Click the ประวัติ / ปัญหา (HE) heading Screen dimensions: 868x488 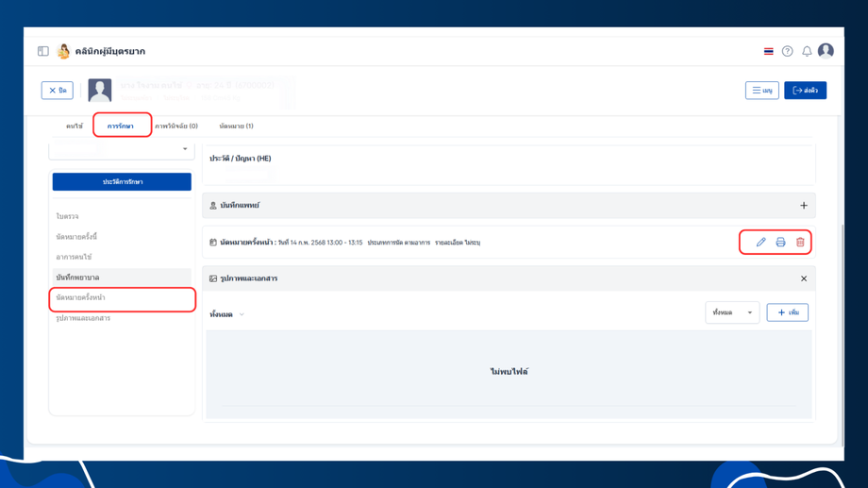241,159
